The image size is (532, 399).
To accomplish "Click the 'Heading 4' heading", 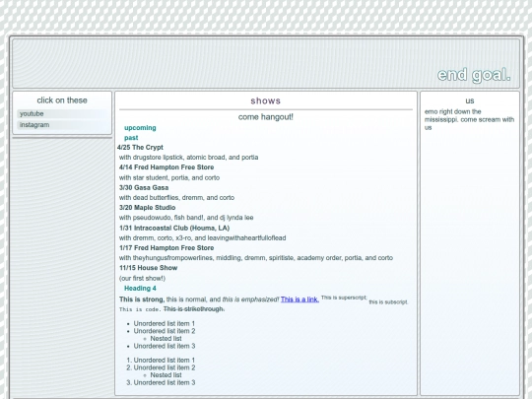I will tap(140, 289).
